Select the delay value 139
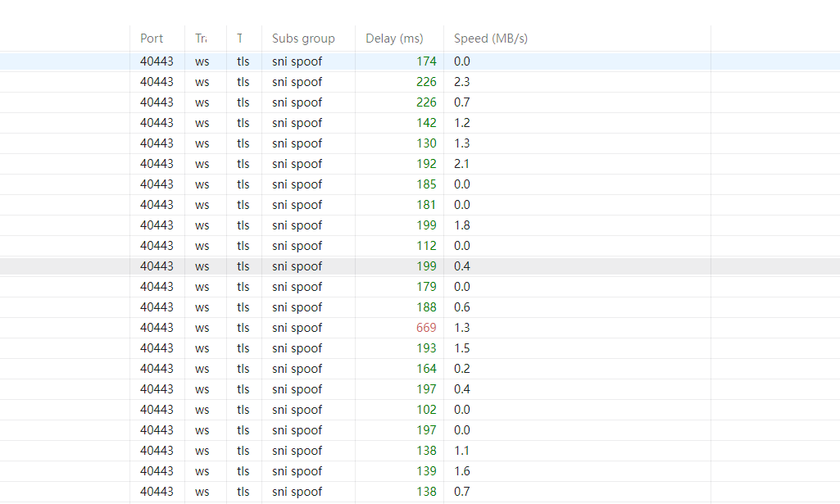The image size is (840, 504). 426,471
